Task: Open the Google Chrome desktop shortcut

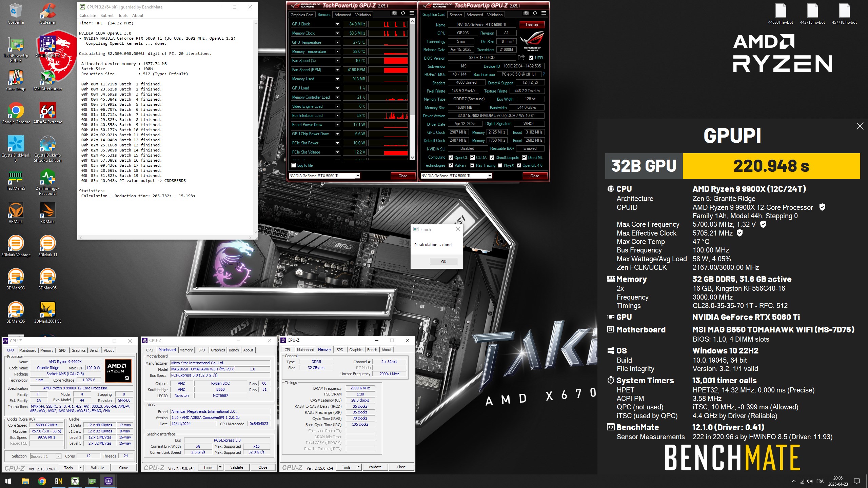Action: pyautogui.click(x=16, y=113)
